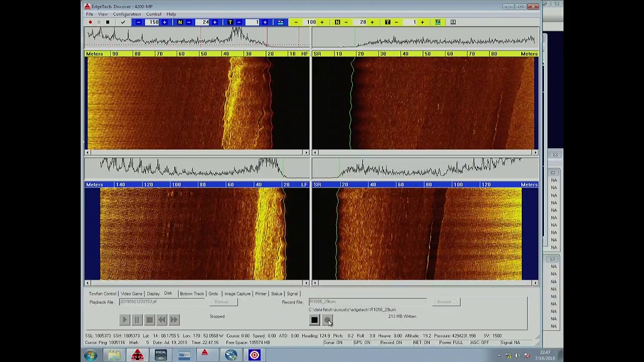
Task: Toggle the blue N normalize button
Action: click(180, 22)
